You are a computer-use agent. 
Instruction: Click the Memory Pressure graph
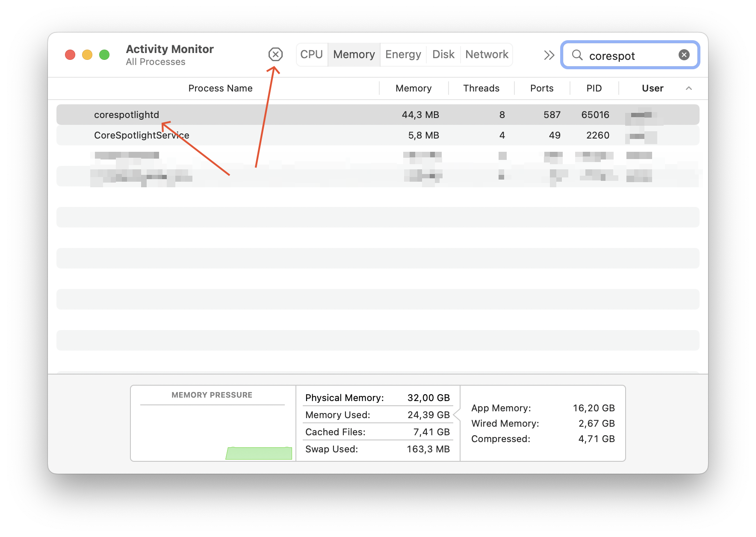pyautogui.click(x=213, y=432)
